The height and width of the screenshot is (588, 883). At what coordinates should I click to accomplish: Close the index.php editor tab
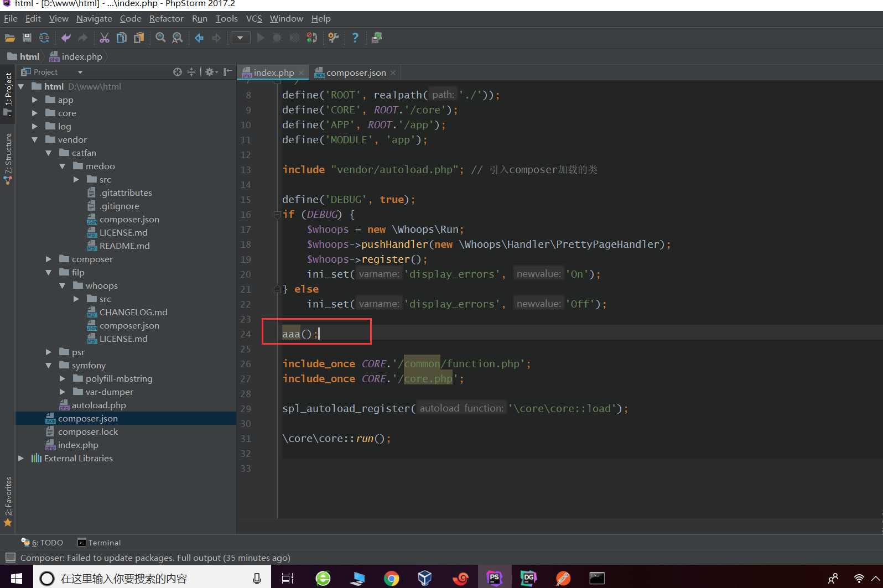point(301,72)
